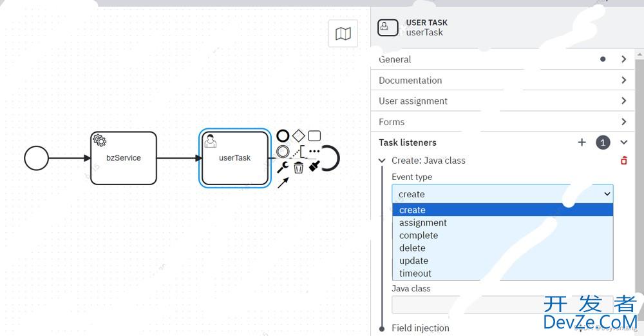This screenshot has width=644, height=336.
Task: Expand the User assignment section
Action: [502, 101]
